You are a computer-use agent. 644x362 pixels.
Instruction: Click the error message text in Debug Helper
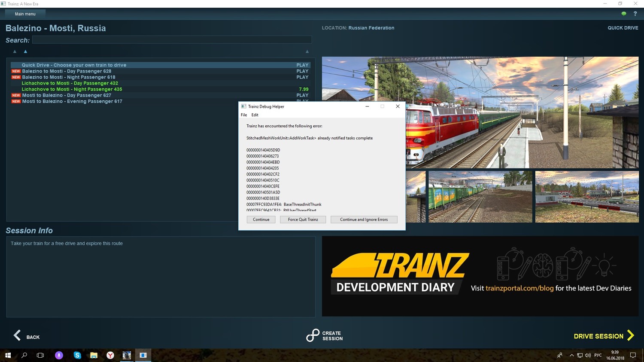(x=310, y=138)
